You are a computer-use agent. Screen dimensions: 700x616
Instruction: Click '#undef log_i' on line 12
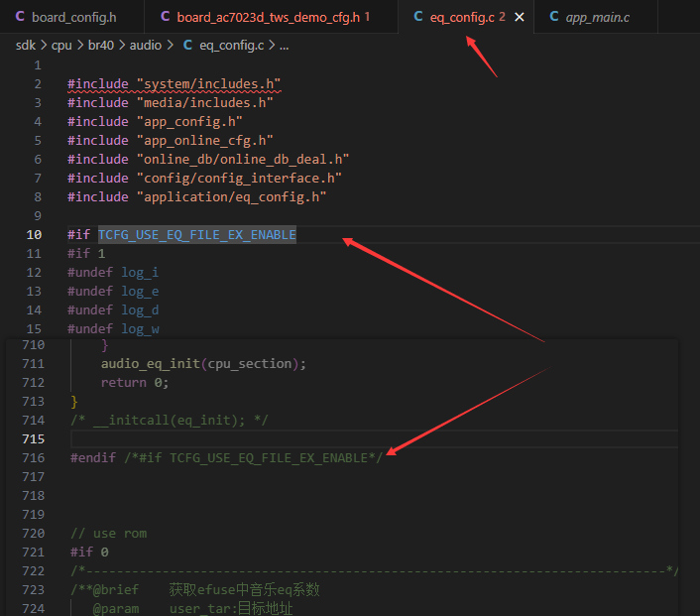113,272
